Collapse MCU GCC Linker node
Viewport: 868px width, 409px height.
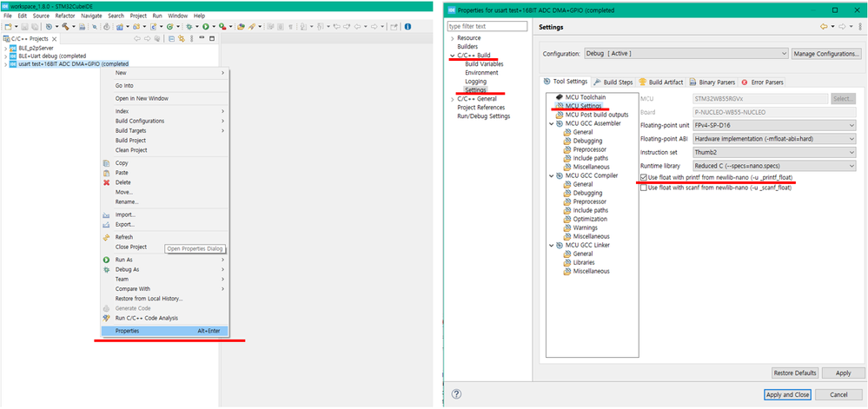(x=552, y=245)
